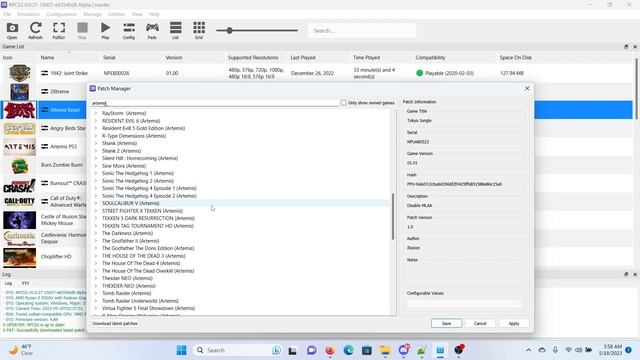Open the weather widget on taskbar
Image resolution: width=640 pixels, height=360 pixels.
pos(21,350)
